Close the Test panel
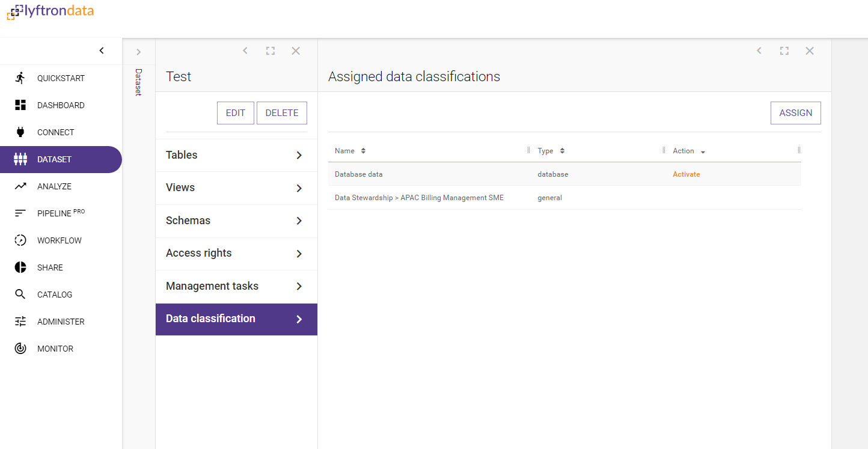 pyautogui.click(x=296, y=51)
